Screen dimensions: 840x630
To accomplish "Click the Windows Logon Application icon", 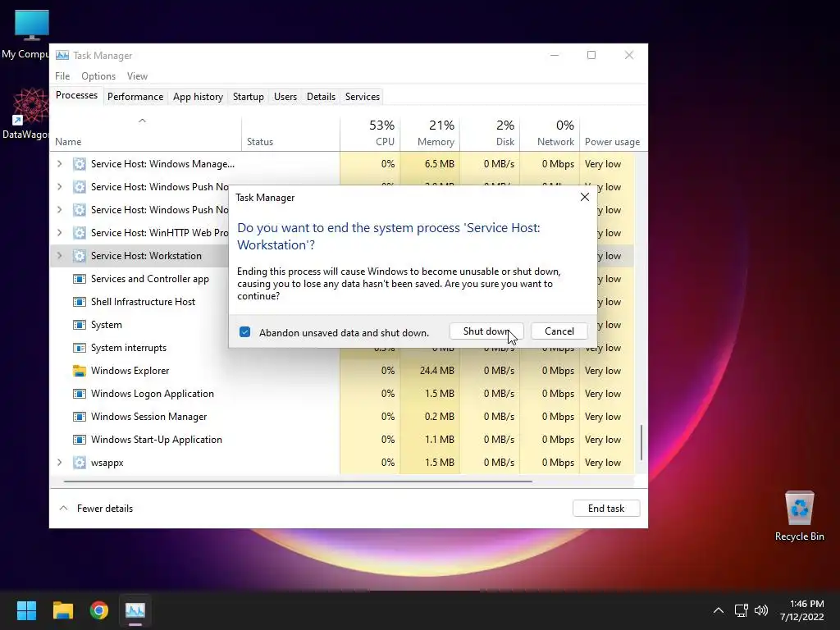I will point(80,394).
